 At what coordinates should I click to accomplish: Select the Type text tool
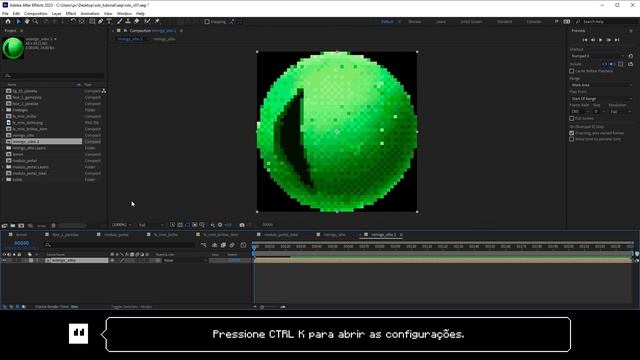click(109, 21)
